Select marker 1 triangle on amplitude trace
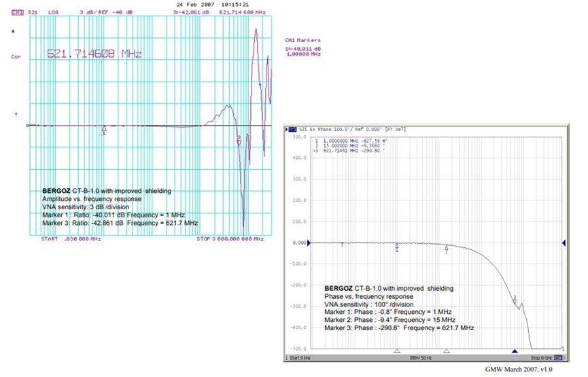Image resolution: width=588 pixels, height=377 pixels. point(104,129)
